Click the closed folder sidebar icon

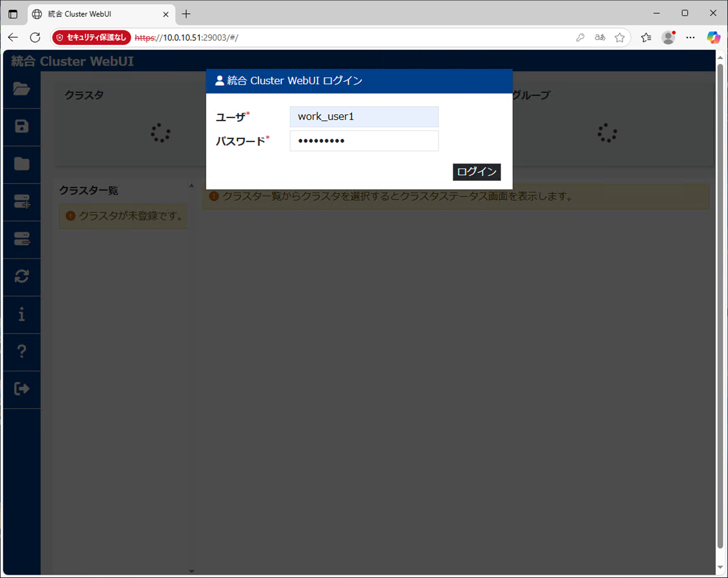pyautogui.click(x=22, y=164)
